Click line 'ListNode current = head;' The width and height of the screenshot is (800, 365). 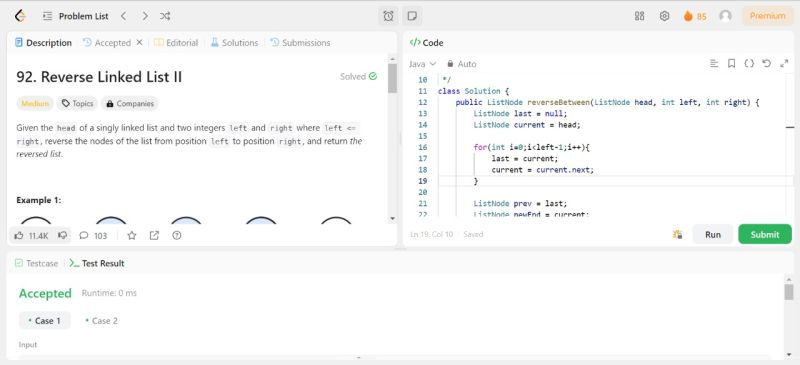click(527, 125)
